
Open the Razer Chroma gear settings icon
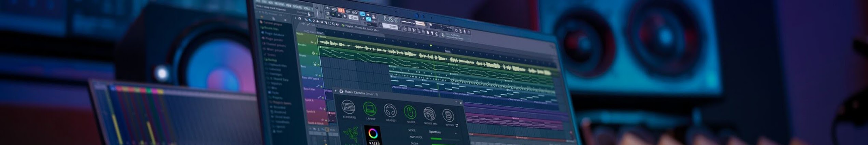(341, 92)
